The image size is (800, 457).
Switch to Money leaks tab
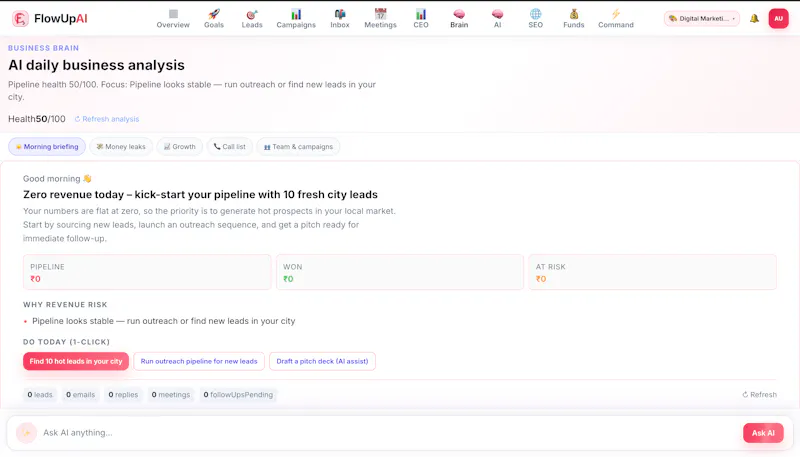121,147
